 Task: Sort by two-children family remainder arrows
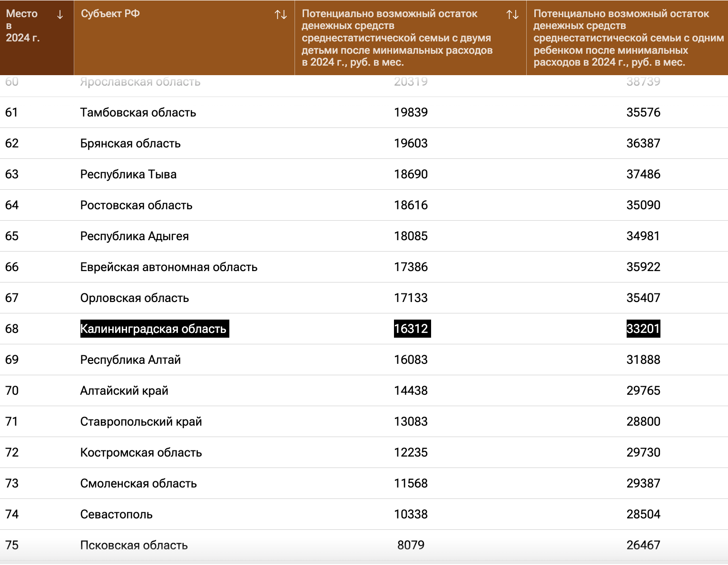tap(512, 15)
